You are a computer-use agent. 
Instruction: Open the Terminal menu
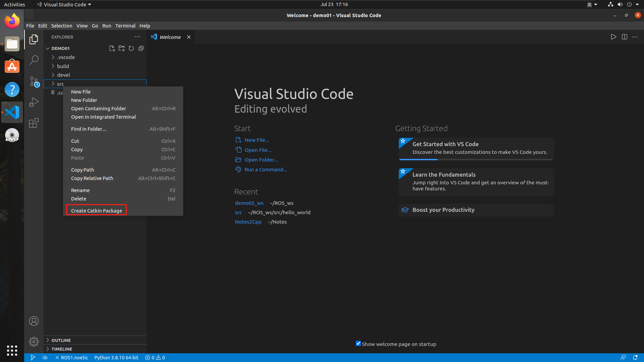coord(125,26)
